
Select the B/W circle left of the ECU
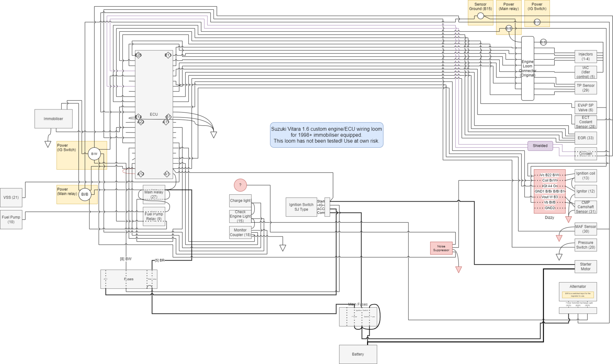pyautogui.click(x=94, y=154)
